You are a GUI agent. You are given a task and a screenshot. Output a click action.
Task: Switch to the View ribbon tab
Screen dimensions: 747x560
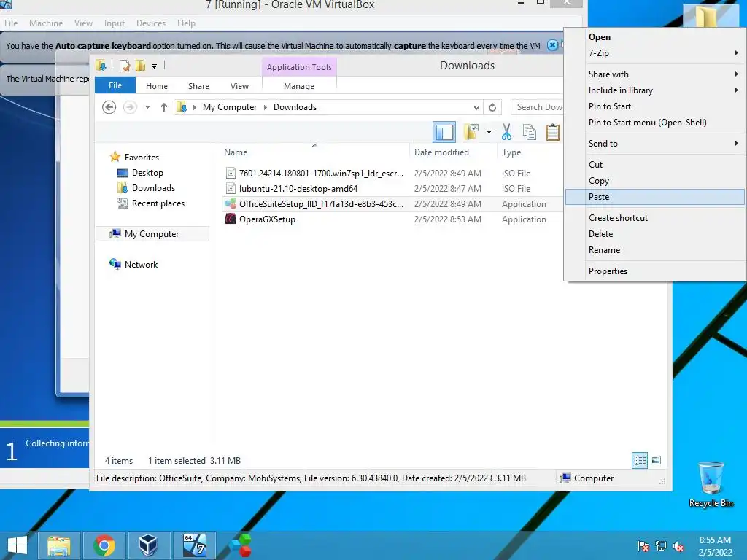point(239,86)
